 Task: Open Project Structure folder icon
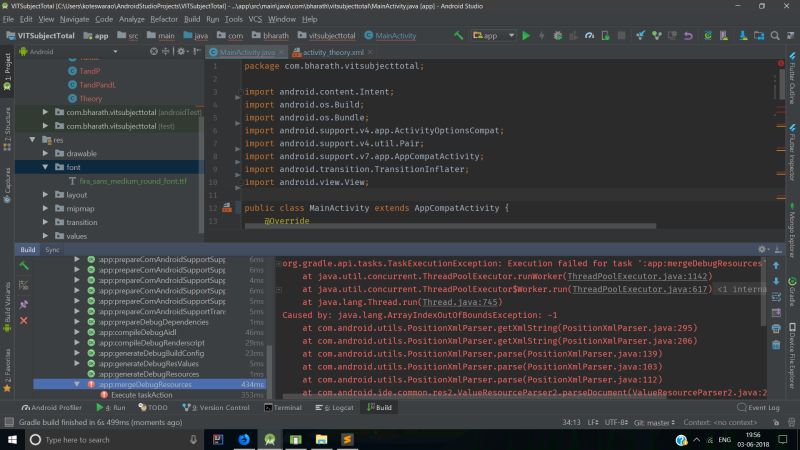(x=759, y=35)
